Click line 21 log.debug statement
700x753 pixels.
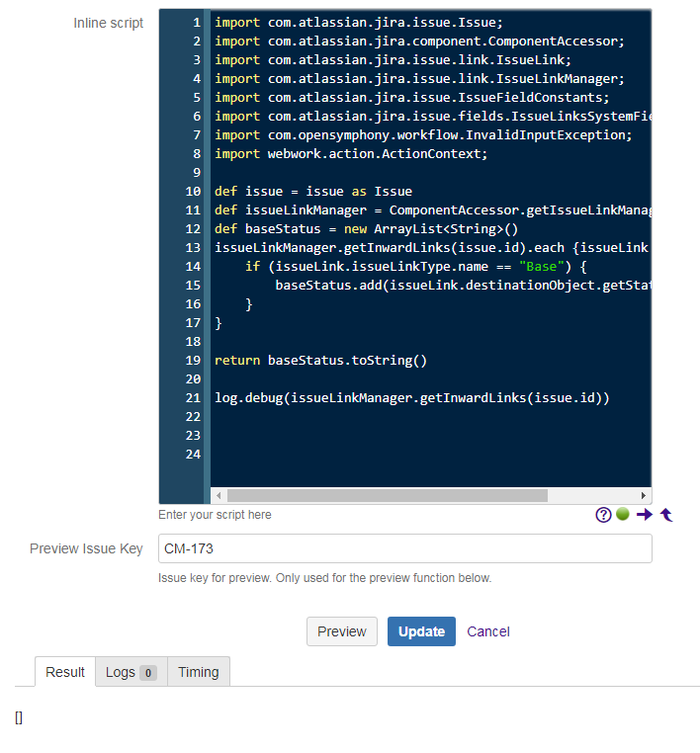click(x=411, y=397)
